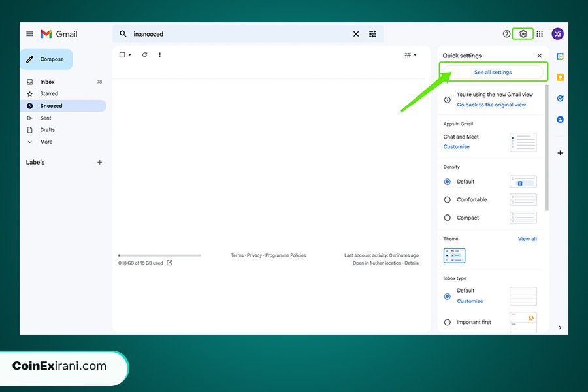Get add-ons with the plus icon

point(560,153)
